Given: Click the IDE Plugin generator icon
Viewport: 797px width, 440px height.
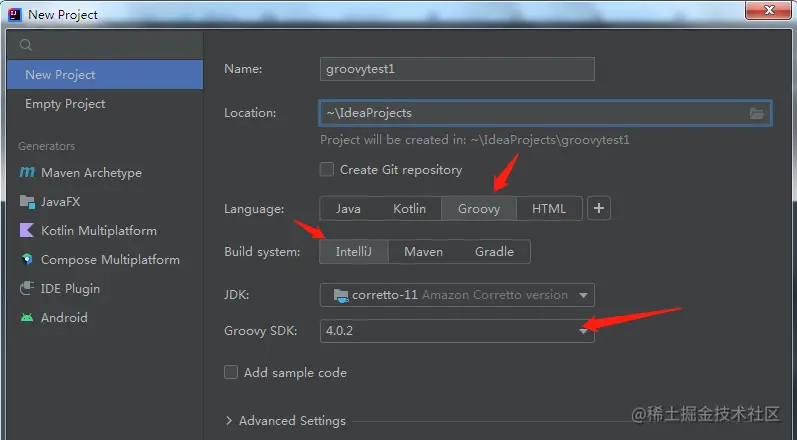Looking at the screenshot, I should (x=27, y=289).
